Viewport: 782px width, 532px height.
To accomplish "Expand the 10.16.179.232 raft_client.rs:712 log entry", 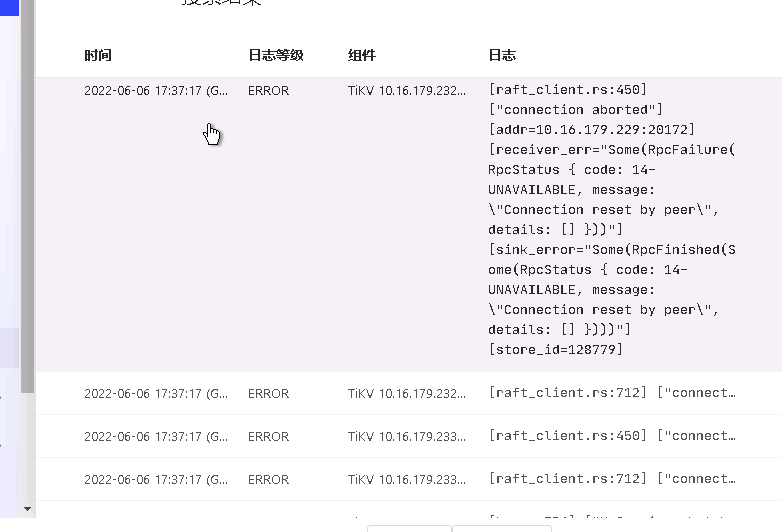I will click(x=409, y=393).
